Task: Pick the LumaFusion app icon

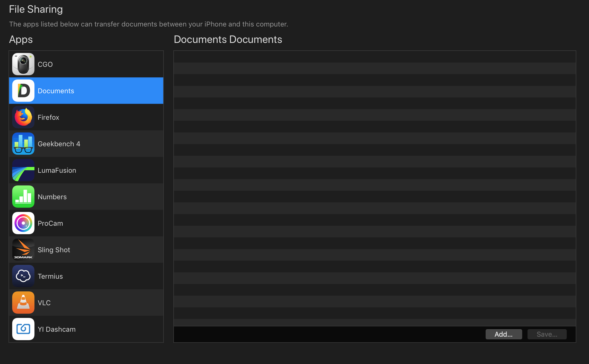Action: pyautogui.click(x=23, y=170)
